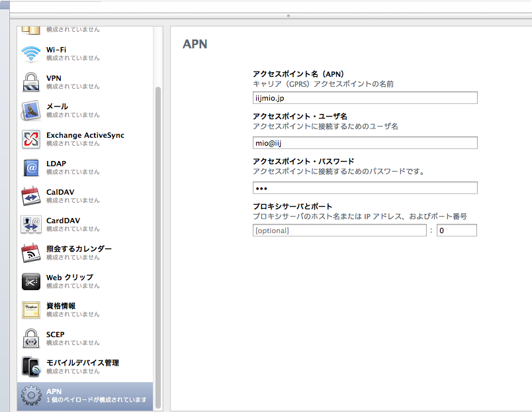The height and width of the screenshot is (412, 532).
Task: Click the proxy server [optional] field
Action: (339, 231)
